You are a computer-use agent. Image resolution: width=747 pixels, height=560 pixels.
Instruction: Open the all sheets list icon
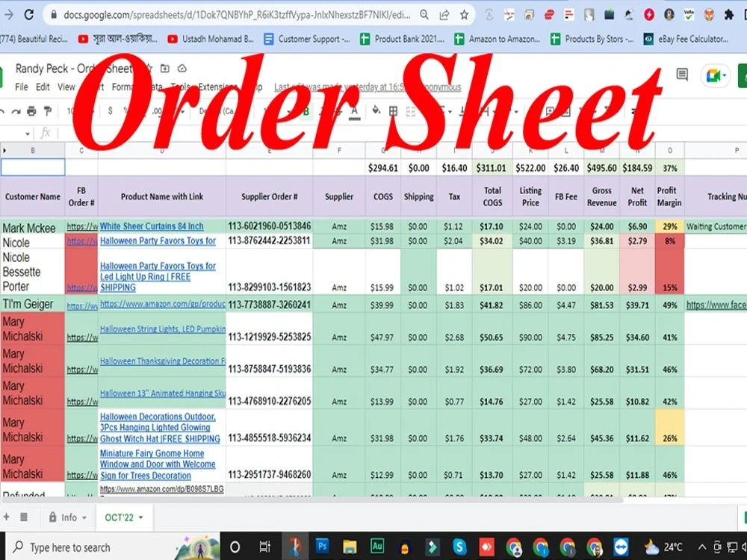pyautogui.click(x=24, y=517)
